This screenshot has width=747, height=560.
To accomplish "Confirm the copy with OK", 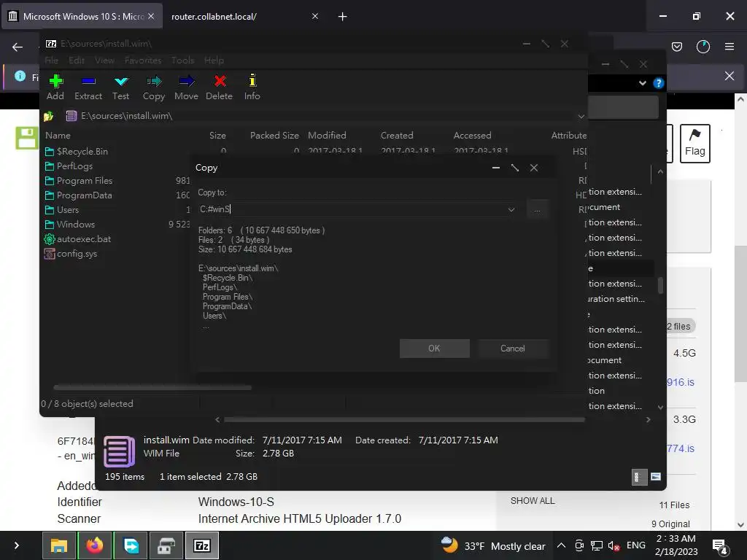I will tap(435, 349).
